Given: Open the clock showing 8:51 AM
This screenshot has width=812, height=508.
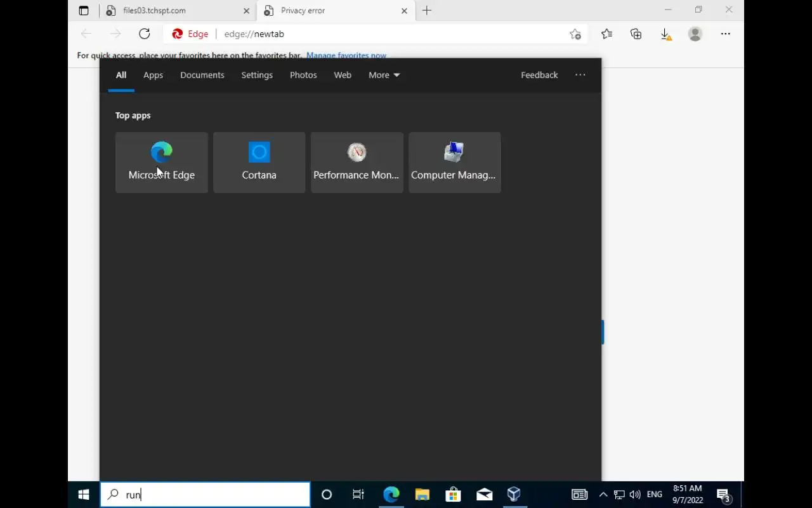Looking at the screenshot, I should coord(688,495).
